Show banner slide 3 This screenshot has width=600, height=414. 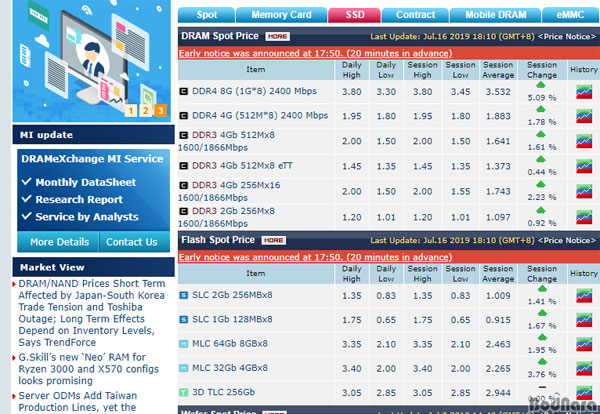(160, 111)
